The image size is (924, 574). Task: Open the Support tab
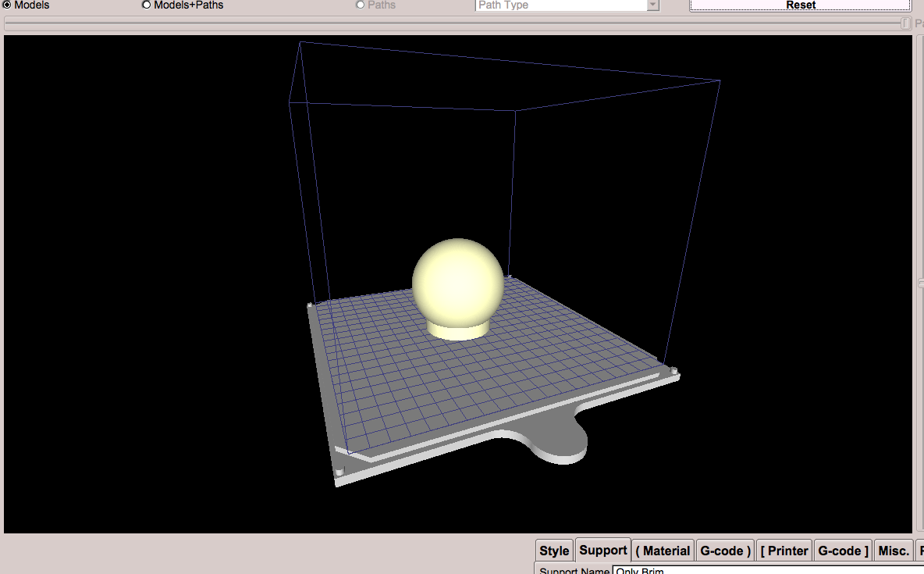[x=602, y=550]
